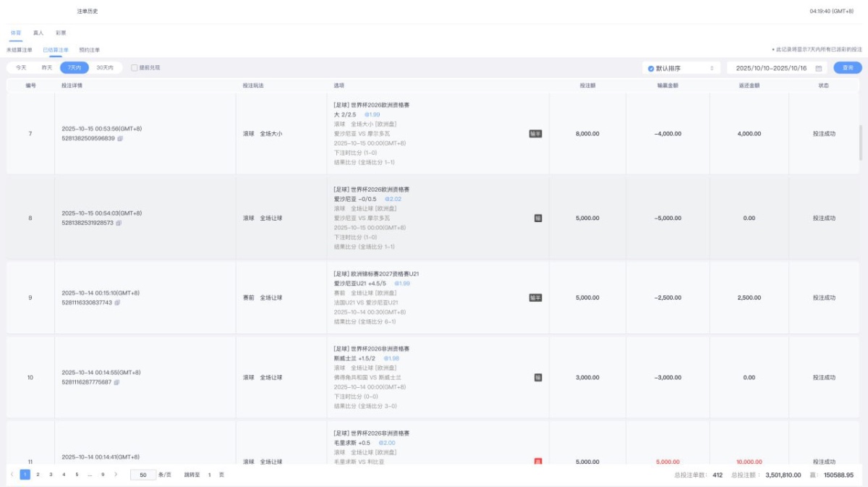The image size is (868, 487).
Task: Go to next page with right arrow
Action: pos(116,475)
